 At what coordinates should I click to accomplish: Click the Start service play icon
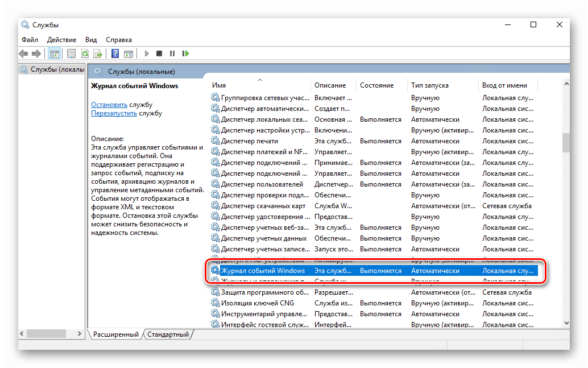tap(147, 53)
